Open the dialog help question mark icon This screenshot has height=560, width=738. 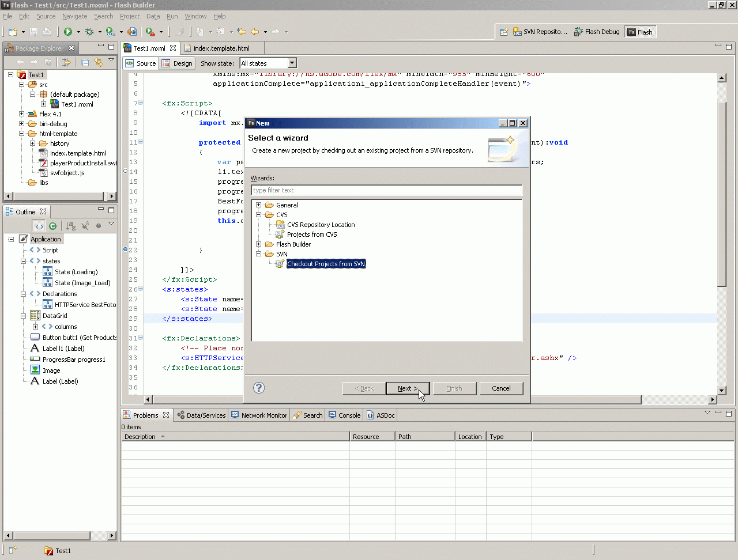coord(259,388)
